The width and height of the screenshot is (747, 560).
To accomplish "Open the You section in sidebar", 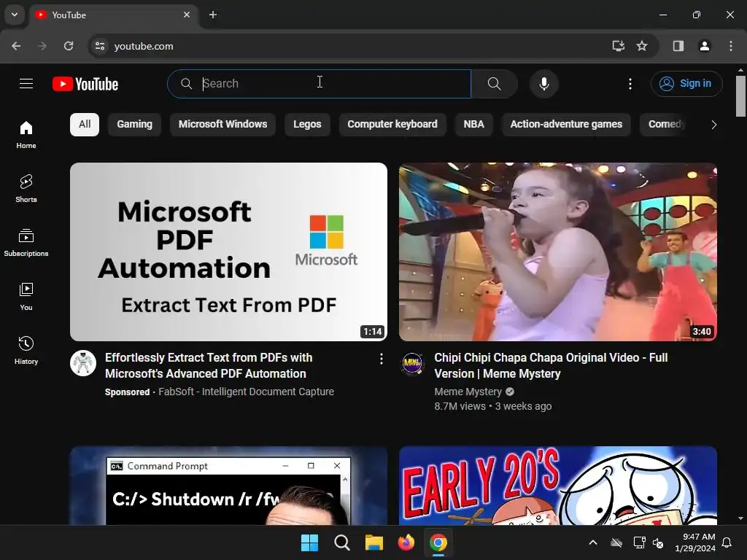I will (x=26, y=296).
